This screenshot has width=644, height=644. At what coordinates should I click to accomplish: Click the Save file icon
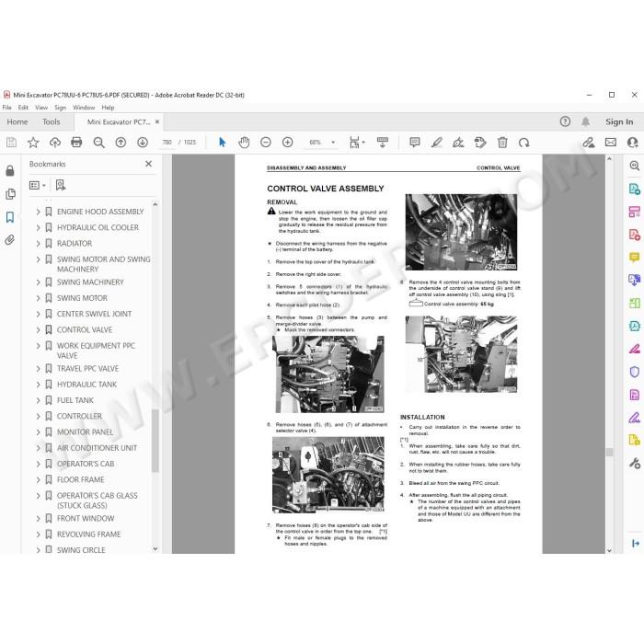tap(11, 143)
